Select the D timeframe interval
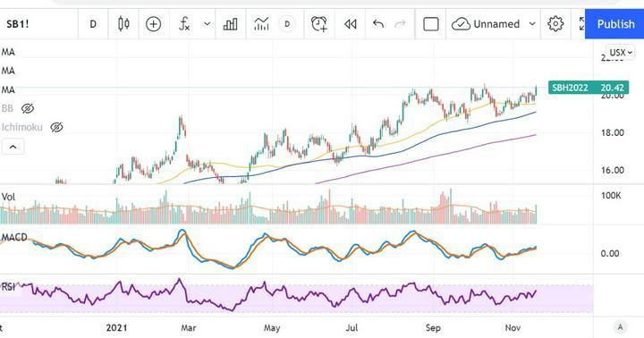This screenshot has width=644, height=338. tap(93, 24)
